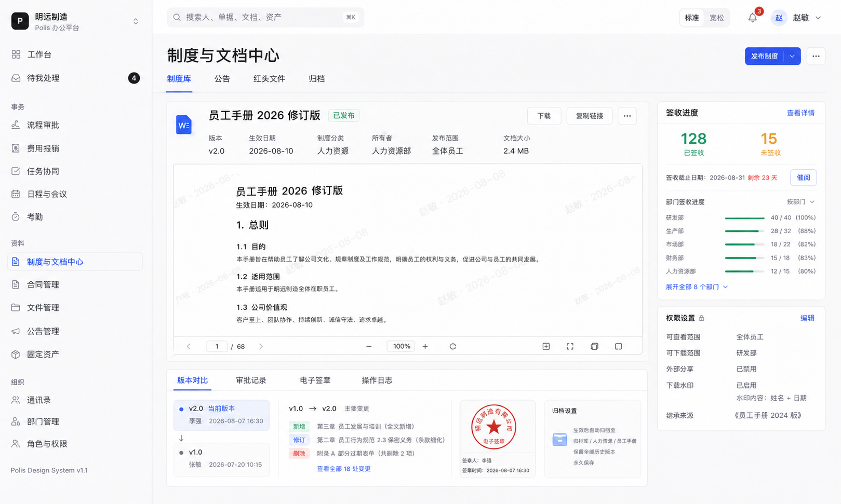Open the 操作日志 tab
The width and height of the screenshot is (841, 504).
click(377, 380)
